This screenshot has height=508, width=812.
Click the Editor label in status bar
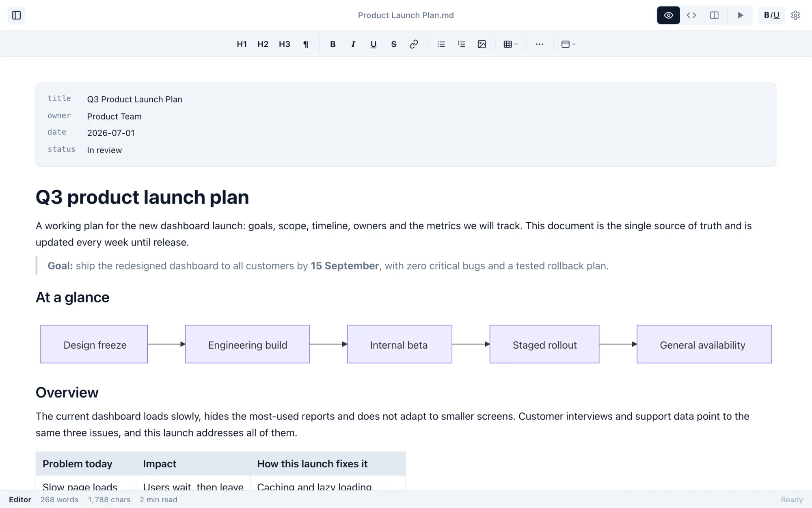point(20,500)
